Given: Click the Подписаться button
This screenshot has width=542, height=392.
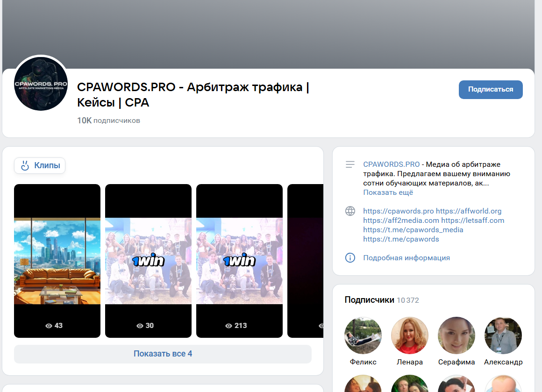Looking at the screenshot, I should [491, 90].
